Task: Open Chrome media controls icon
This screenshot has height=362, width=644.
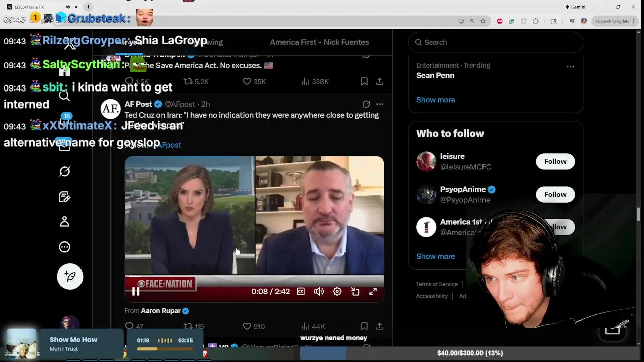Action: click(x=572, y=21)
